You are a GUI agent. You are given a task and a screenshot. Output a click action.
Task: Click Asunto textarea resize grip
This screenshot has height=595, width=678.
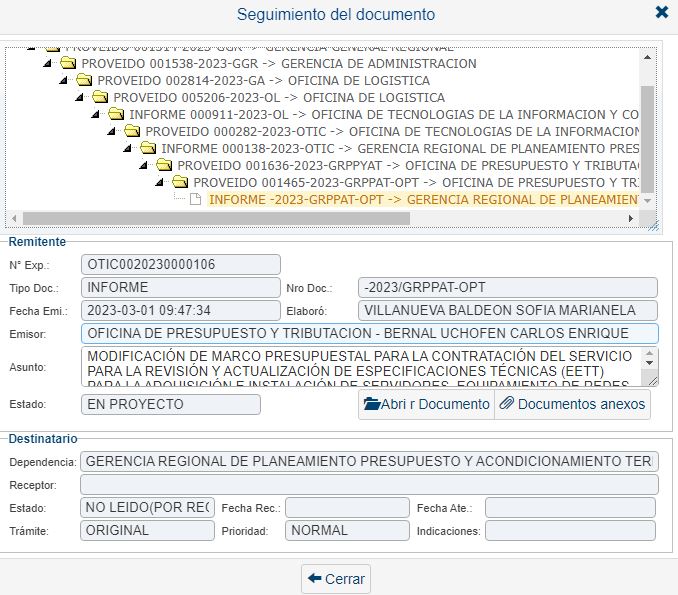point(653,381)
